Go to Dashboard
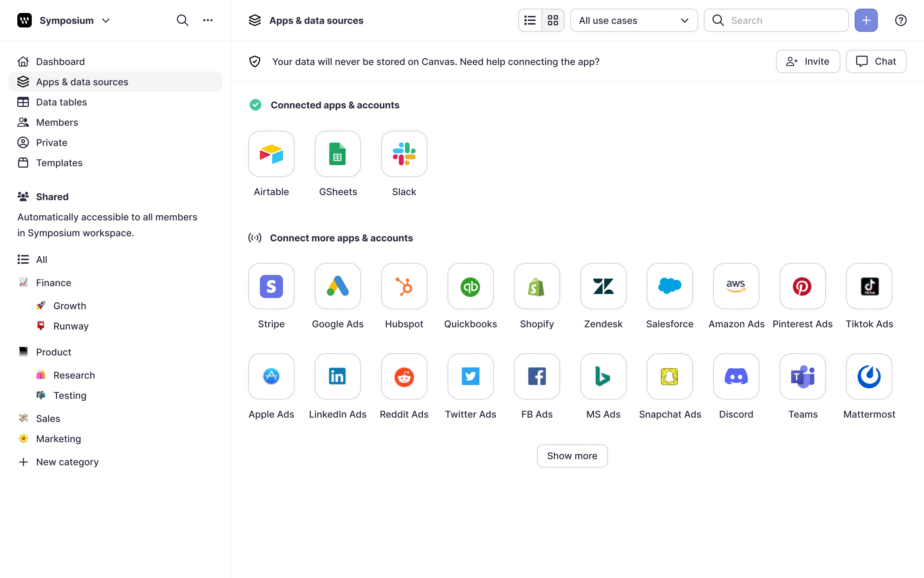The height and width of the screenshot is (578, 924). 115,61
